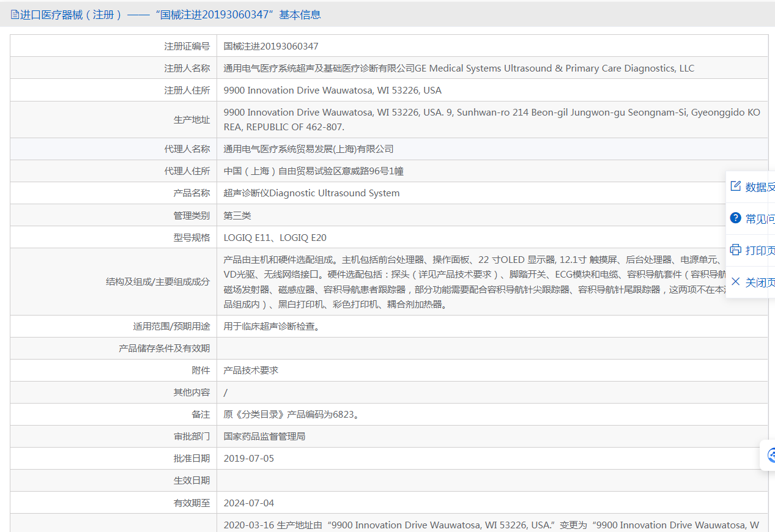The image size is (775, 532).
Task: Click the GE Medical Systems Ultrasound registrant name
Action: point(459,68)
